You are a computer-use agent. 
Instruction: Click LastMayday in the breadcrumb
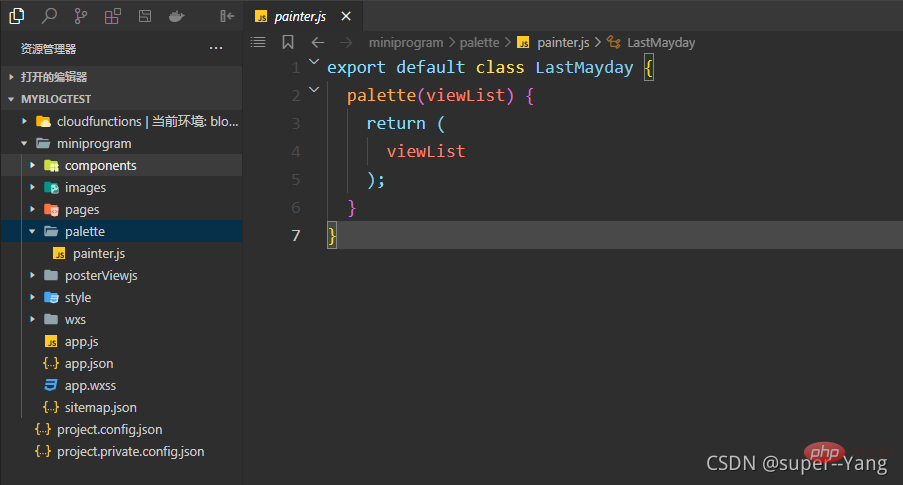pos(660,42)
